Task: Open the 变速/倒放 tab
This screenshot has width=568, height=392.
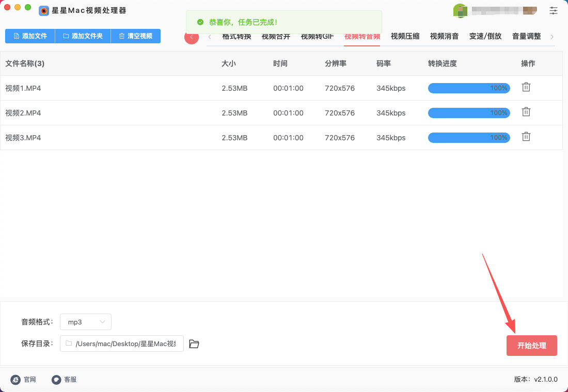Action: pos(485,36)
